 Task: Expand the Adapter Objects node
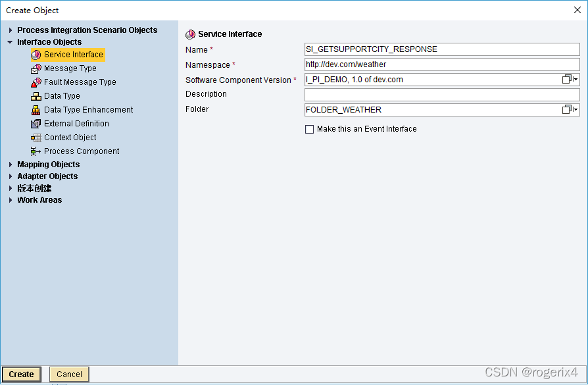tap(11, 176)
